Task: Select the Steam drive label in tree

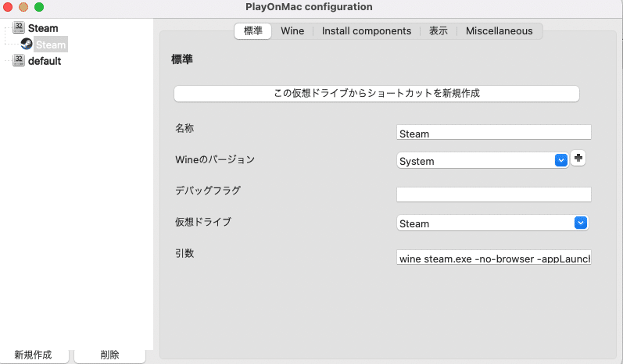Action: click(x=43, y=28)
